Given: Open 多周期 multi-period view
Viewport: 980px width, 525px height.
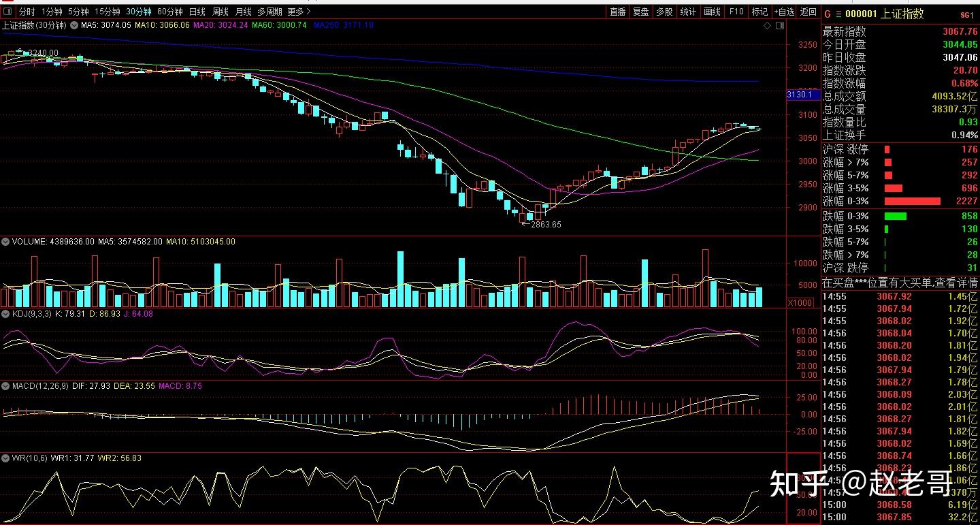Looking at the screenshot, I should (270, 12).
